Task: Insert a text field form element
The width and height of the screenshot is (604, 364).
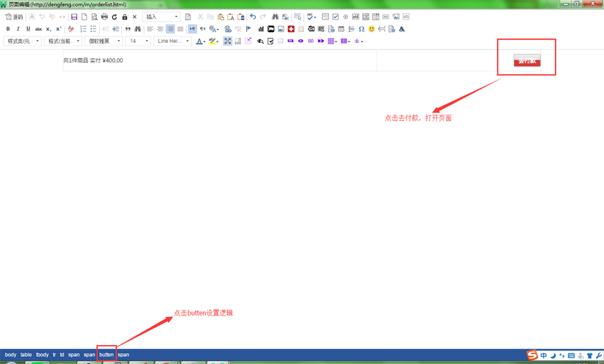Action: click(356, 17)
